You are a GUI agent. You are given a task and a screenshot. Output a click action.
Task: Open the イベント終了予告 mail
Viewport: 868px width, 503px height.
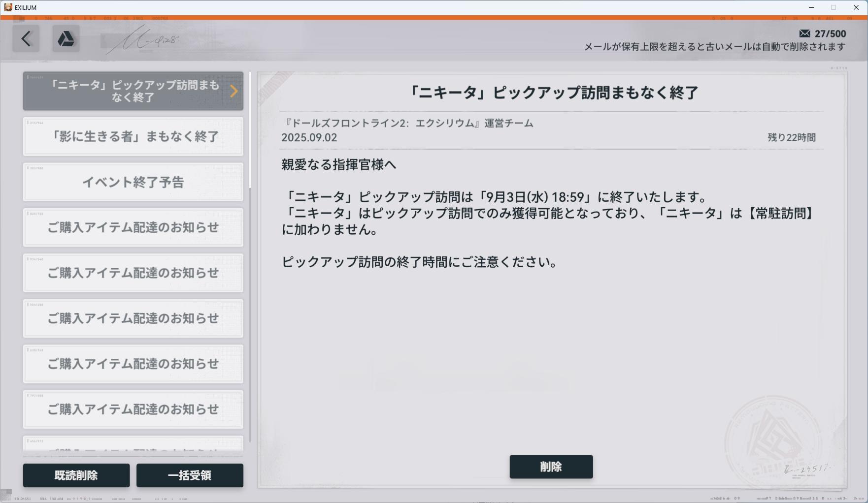click(133, 182)
